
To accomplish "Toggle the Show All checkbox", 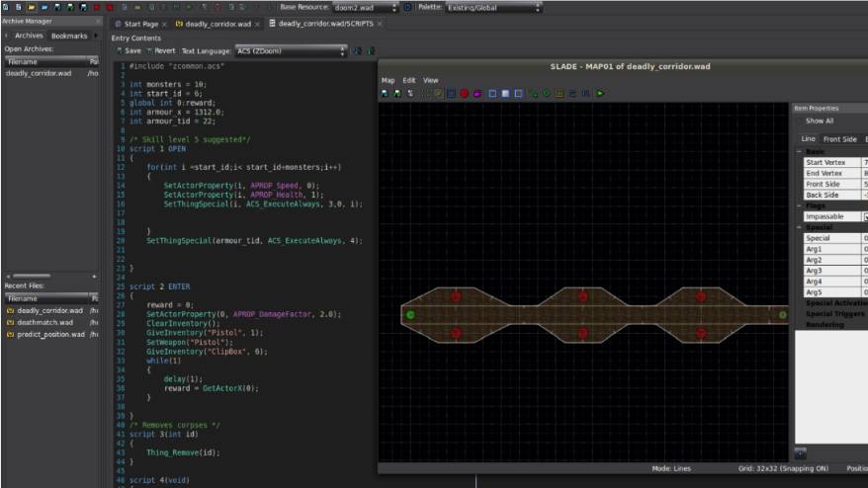I will pos(801,121).
